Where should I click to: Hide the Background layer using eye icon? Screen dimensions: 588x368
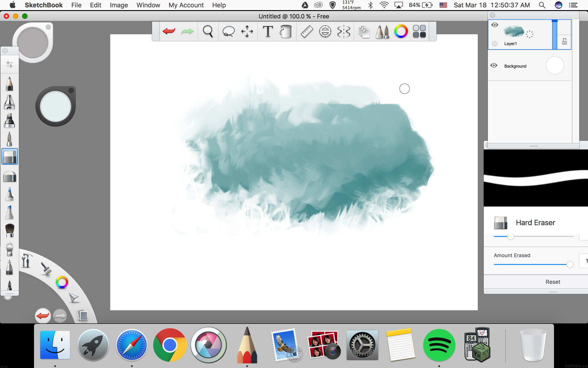pyautogui.click(x=494, y=65)
